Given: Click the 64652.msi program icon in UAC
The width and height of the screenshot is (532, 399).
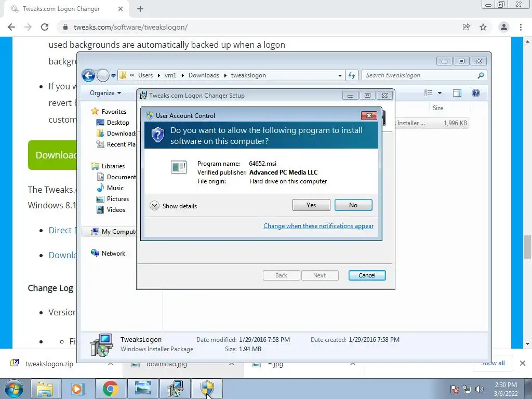Looking at the screenshot, I should 179,167.
